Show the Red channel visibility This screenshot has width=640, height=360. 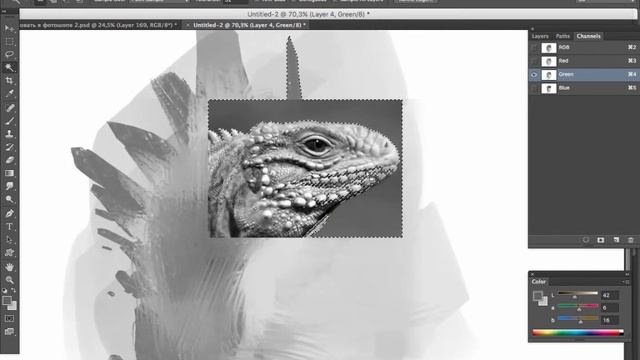click(x=534, y=61)
